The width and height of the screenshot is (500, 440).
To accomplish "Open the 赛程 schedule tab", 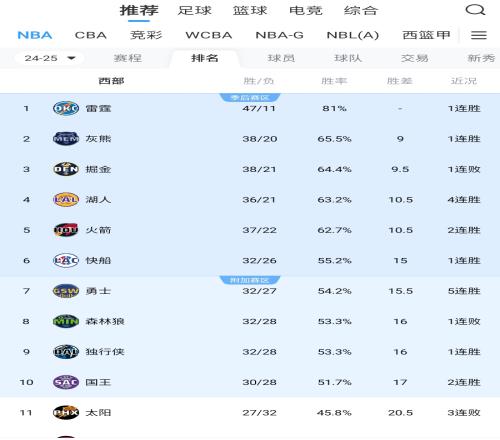I will point(128,58).
